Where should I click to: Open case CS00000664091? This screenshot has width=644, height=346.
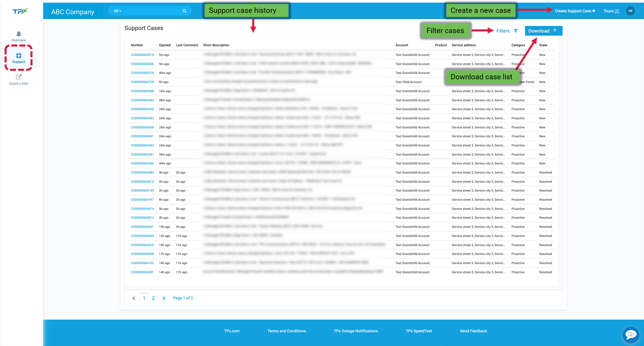tap(142, 272)
